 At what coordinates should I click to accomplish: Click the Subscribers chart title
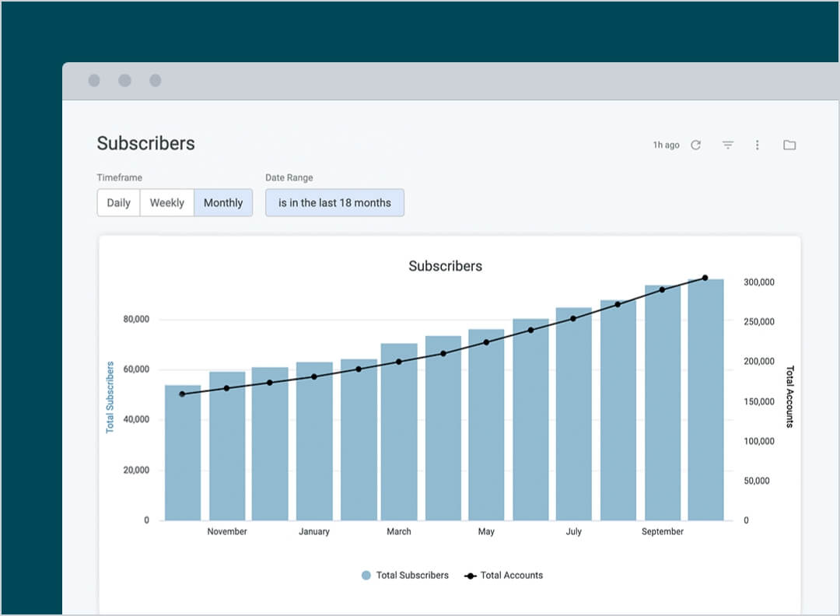pos(445,266)
